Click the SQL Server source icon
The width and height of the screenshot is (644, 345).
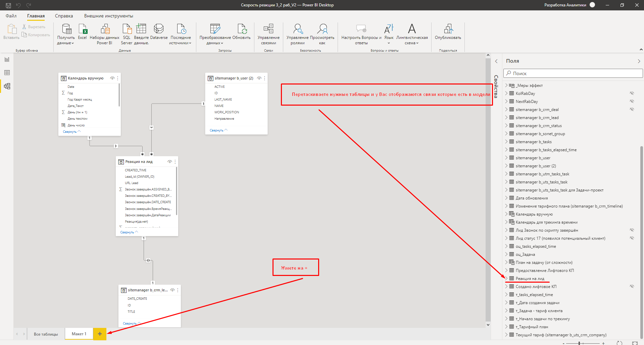point(127,34)
